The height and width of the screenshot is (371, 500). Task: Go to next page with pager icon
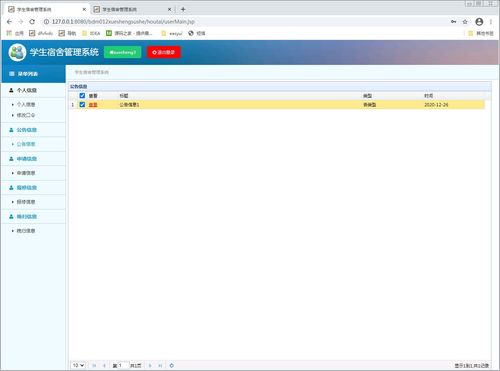[150, 366]
